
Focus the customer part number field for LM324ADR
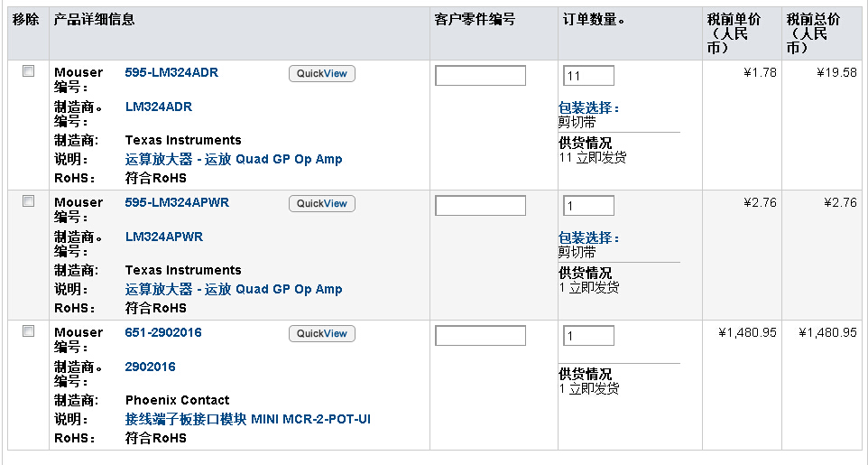481,75
